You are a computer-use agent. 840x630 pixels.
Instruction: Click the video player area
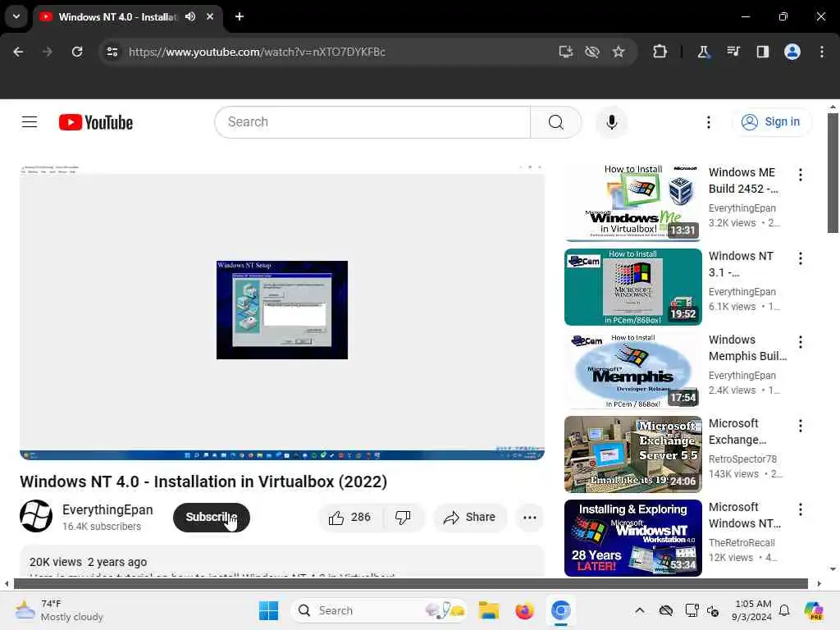(x=282, y=313)
